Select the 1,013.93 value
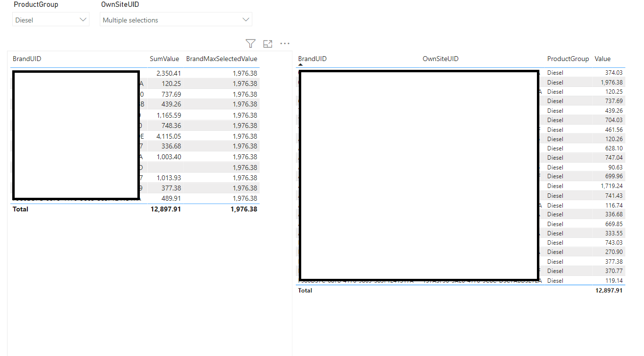This screenshot has height=356, width=644. [169, 178]
